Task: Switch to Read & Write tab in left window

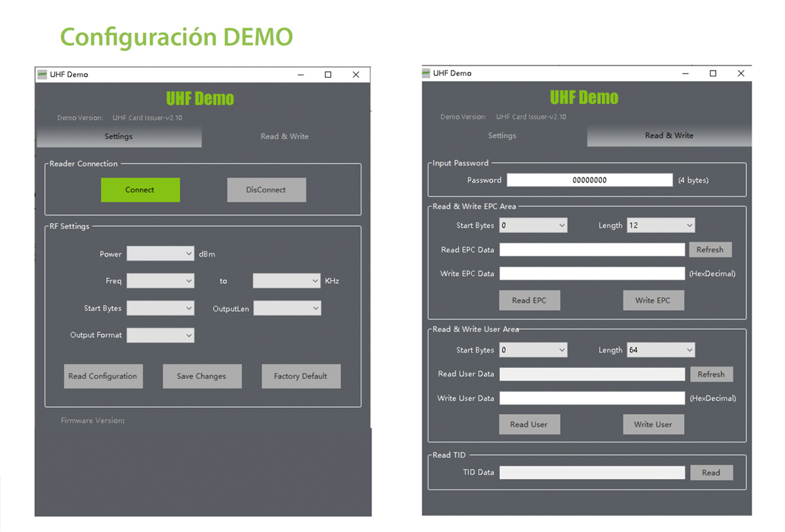Action: (x=285, y=136)
